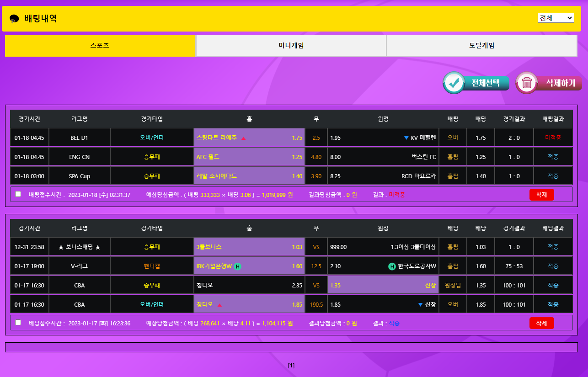Open the 전체 filter dropdown
This screenshot has height=377, width=588.
coord(556,18)
